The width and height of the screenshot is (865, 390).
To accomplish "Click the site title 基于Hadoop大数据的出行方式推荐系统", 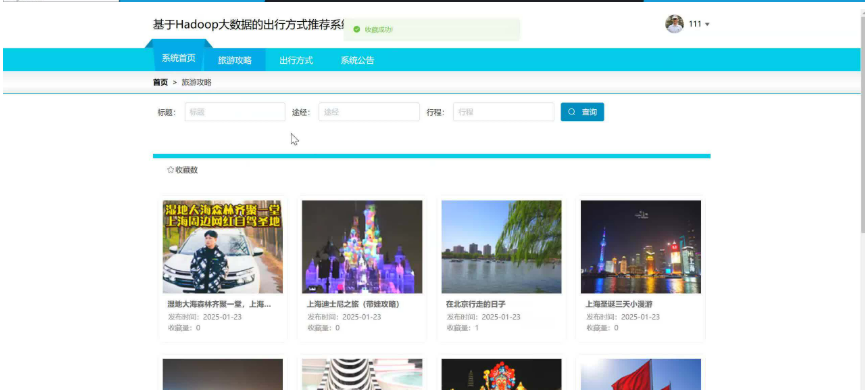I will point(248,25).
